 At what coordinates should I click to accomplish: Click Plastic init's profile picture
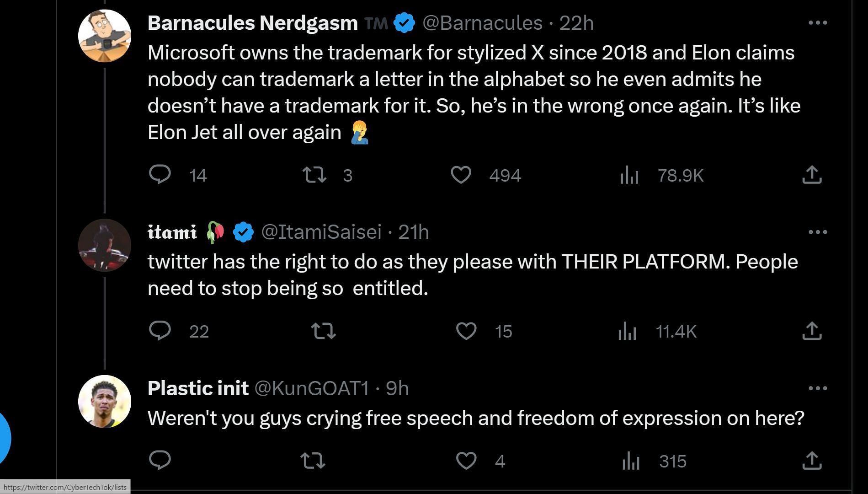[105, 402]
